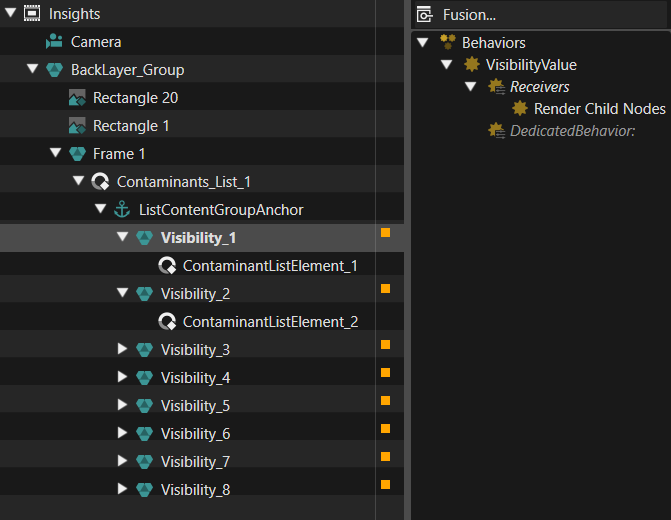Click the Rectangle 20 image icon
671x520 pixels.
pyautogui.click(x=77, y=98)
